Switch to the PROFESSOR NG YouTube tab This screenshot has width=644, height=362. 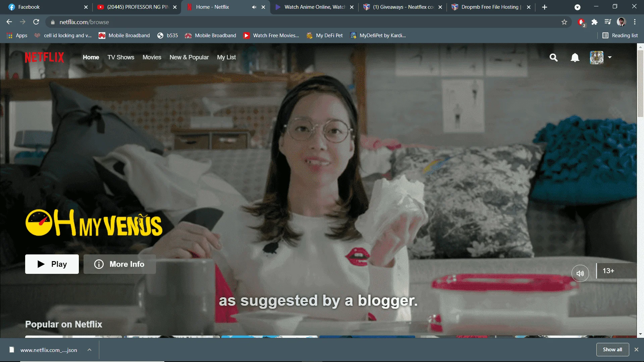(x=137, y=7)
